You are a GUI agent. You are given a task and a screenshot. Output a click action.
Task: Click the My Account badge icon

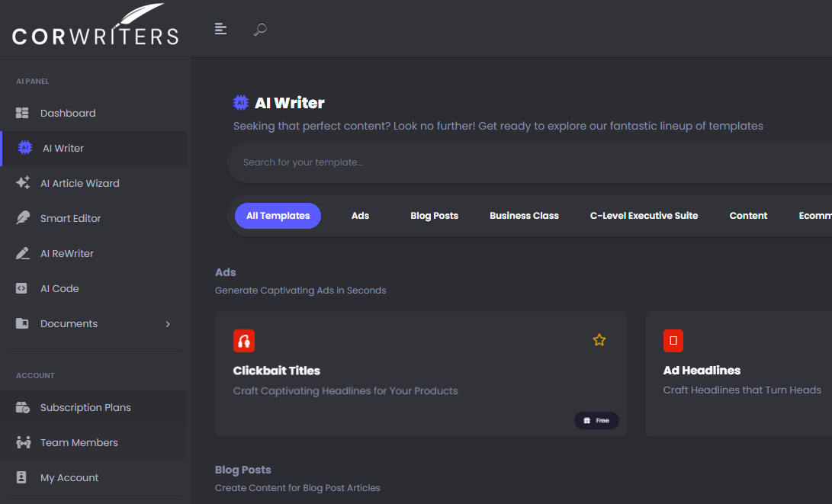pyautogui.click(x=21, y=477)
